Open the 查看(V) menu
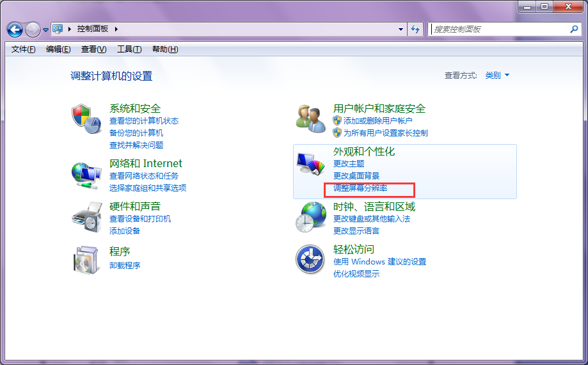The width and height of the screenshot is (588, 365). pyautogui.click(x=94, y=49)
